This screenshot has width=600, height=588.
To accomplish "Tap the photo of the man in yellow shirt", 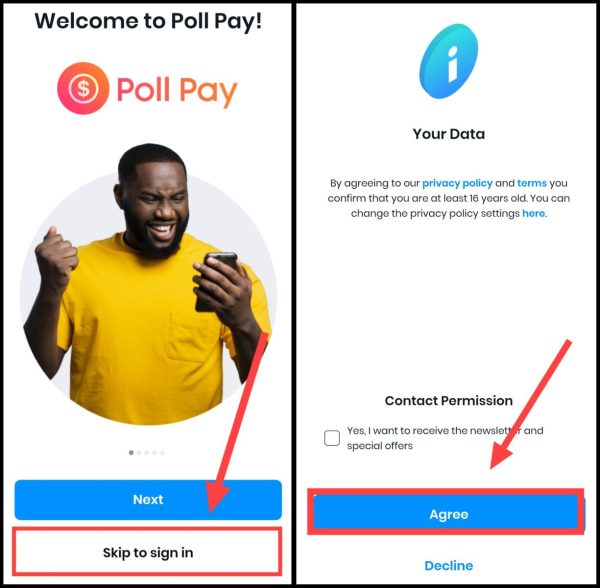I will click(x=148, y=285).
